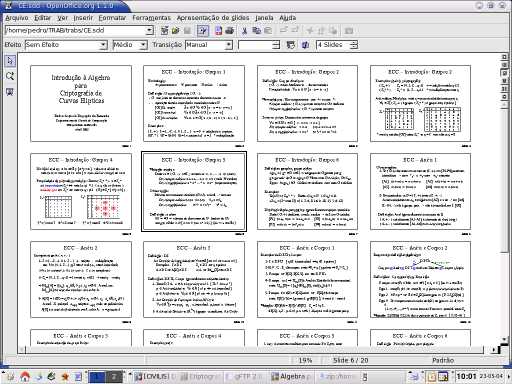Increase the '4 Slides' per row spinner
Screen dimensions: 512x384
[x=354, y=43]
